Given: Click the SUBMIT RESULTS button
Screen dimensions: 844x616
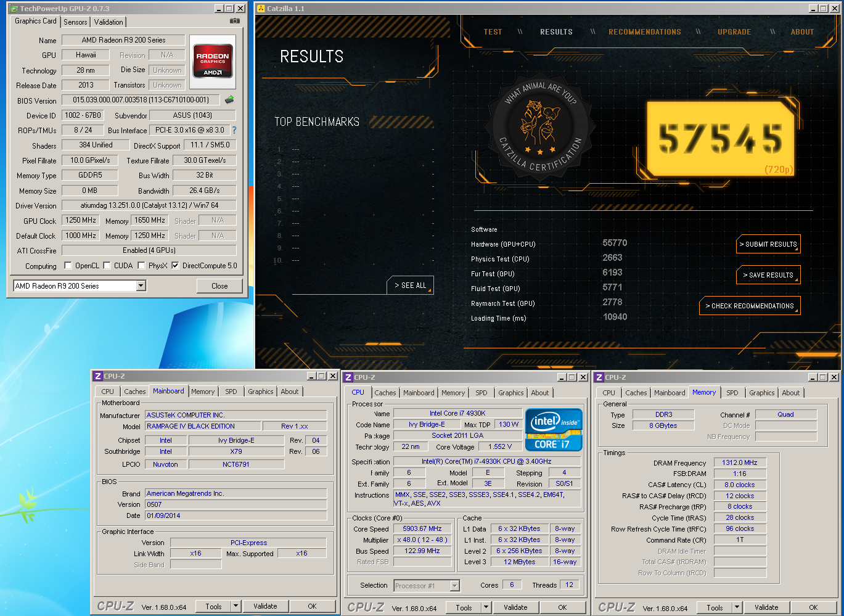Looking at the screenshot, I should pos(768,244).
